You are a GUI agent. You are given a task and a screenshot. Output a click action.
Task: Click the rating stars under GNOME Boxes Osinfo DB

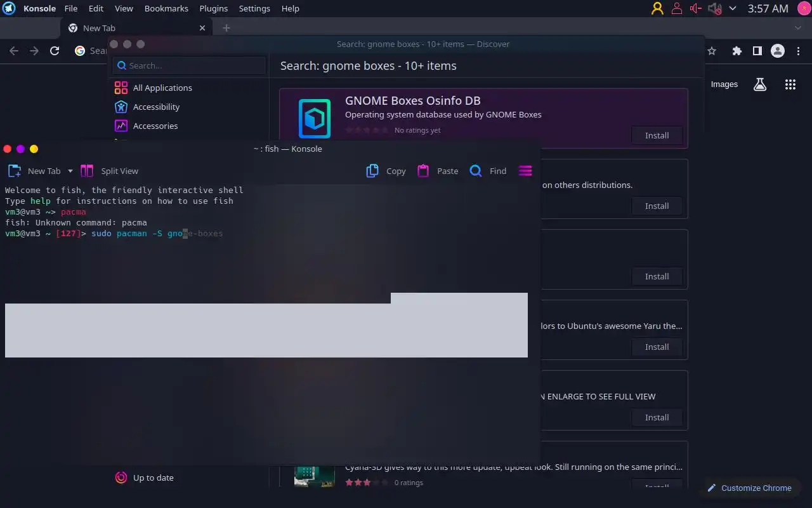click(367, 130)
